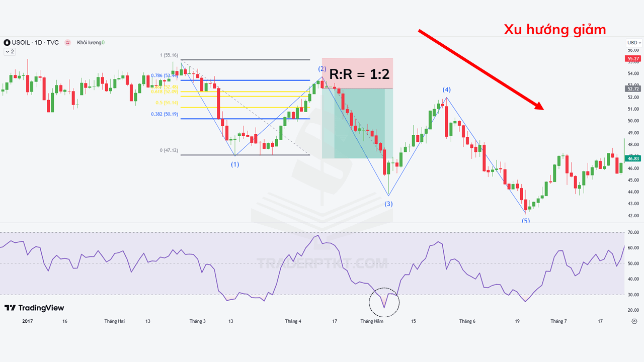Select the Elliott wave (5) label
Image resolution: width=644 pixels, height=362 pixels.
[526, 221]
